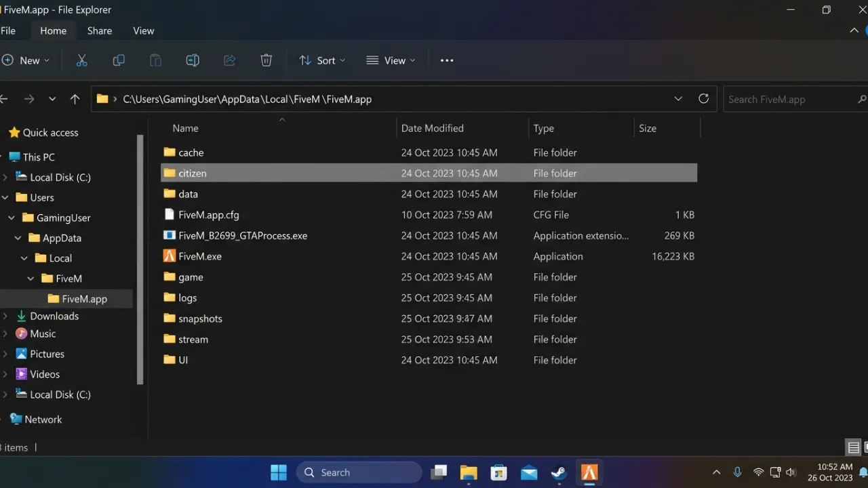The height and width of the screenshot is (488, 868).
Task: Open Microsoft Store from the taskbar
Action: [499, 472]
